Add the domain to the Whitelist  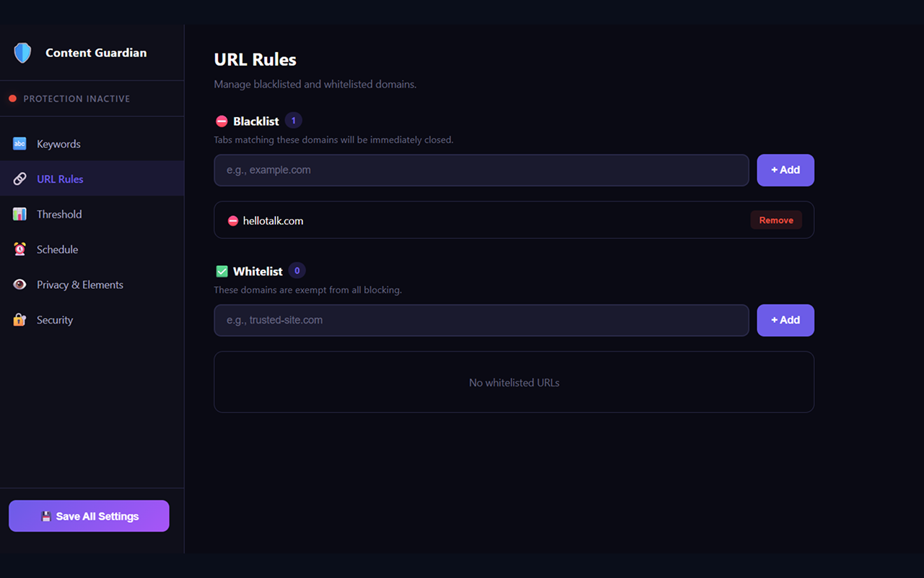785,320
